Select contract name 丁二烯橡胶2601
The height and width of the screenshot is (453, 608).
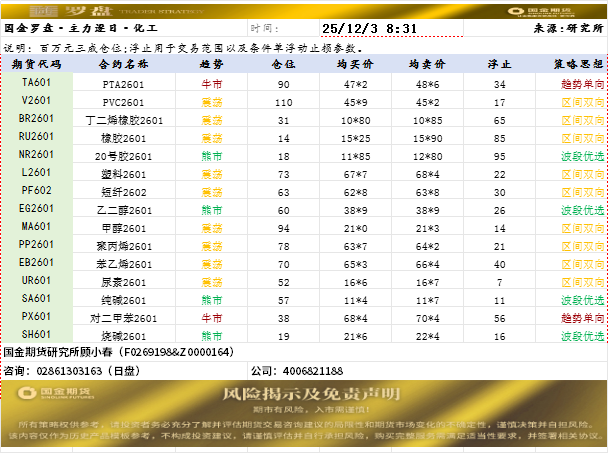point(124,121)
